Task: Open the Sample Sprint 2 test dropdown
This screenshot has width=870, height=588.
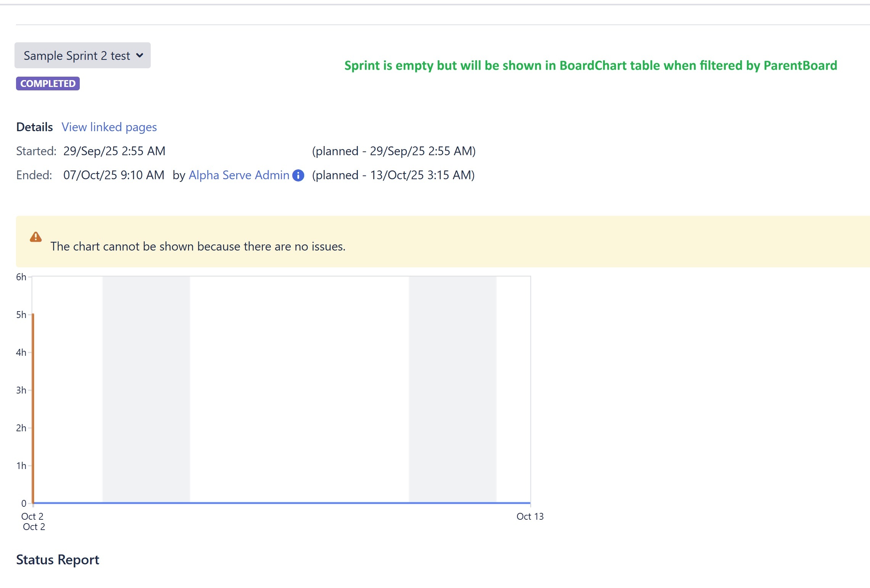Action: click(x=82, y=56)
